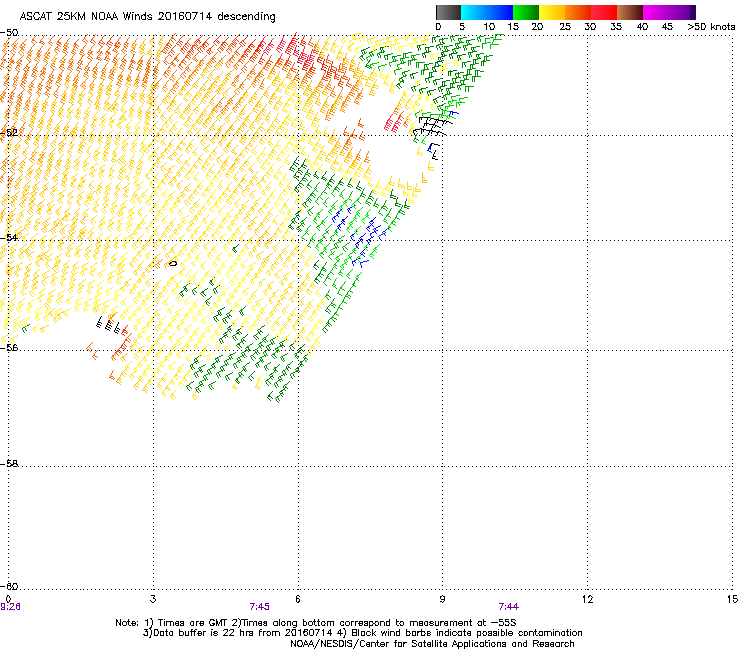Click the longitude label '9'
This screenshot has width=740, height=650.
coord(442,599)
